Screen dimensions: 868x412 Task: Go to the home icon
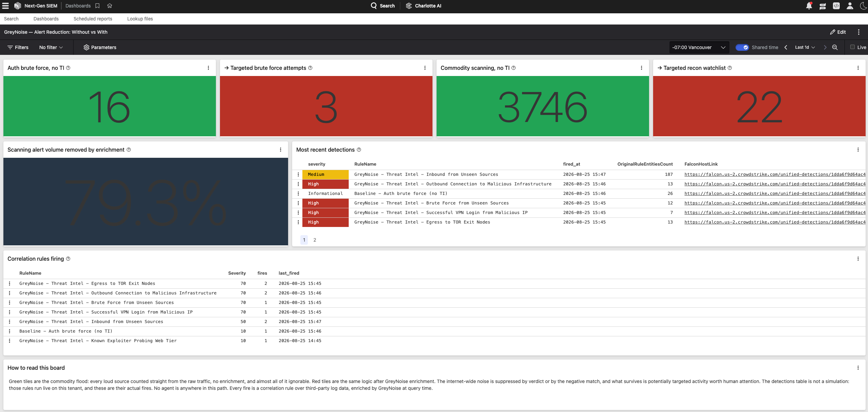(110, 6)
